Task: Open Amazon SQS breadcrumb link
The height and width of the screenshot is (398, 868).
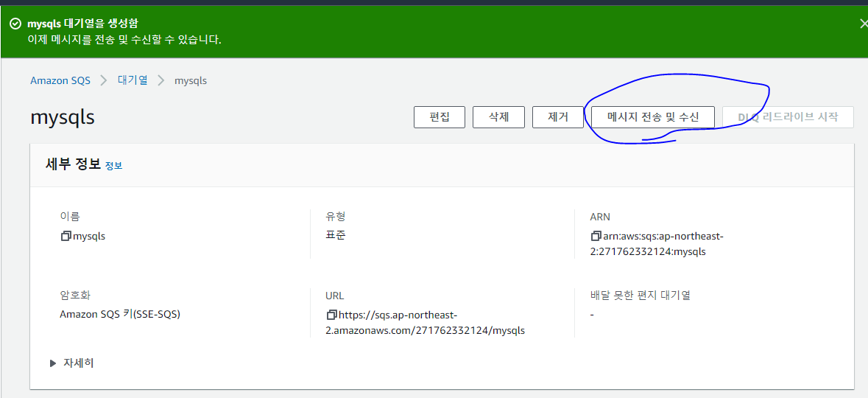Action: [x=60, y=80]
